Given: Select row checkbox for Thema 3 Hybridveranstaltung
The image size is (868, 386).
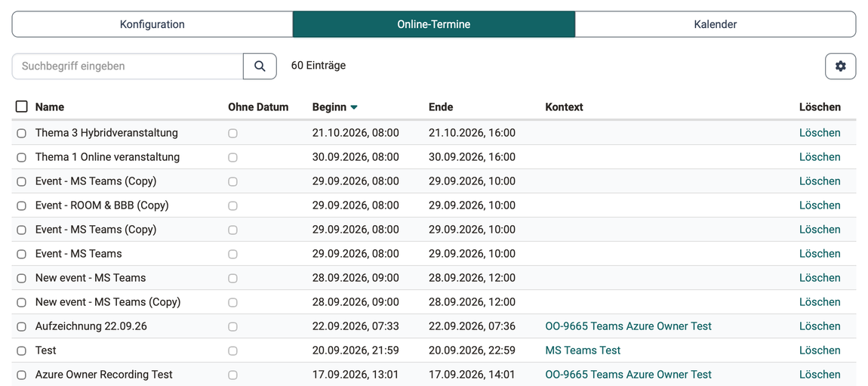Looking at the screenshot, I should [22, 133].
